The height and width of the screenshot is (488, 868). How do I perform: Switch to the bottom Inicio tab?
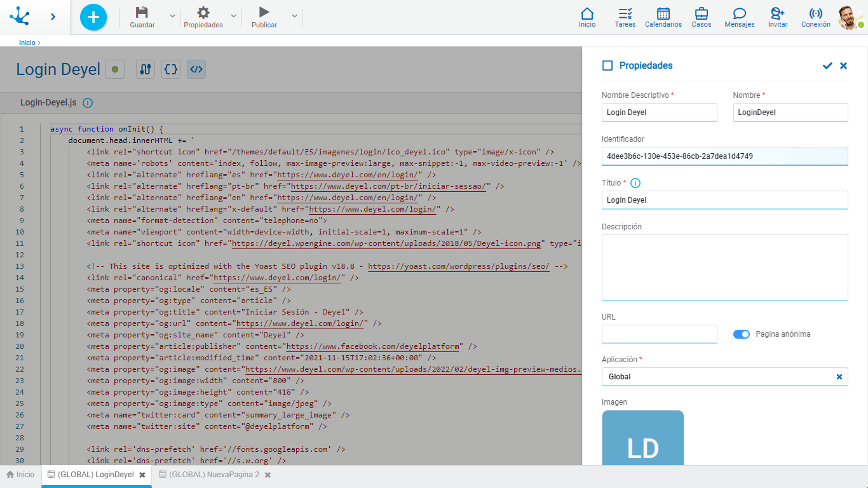pyautogui.click(x=20, y=475)
